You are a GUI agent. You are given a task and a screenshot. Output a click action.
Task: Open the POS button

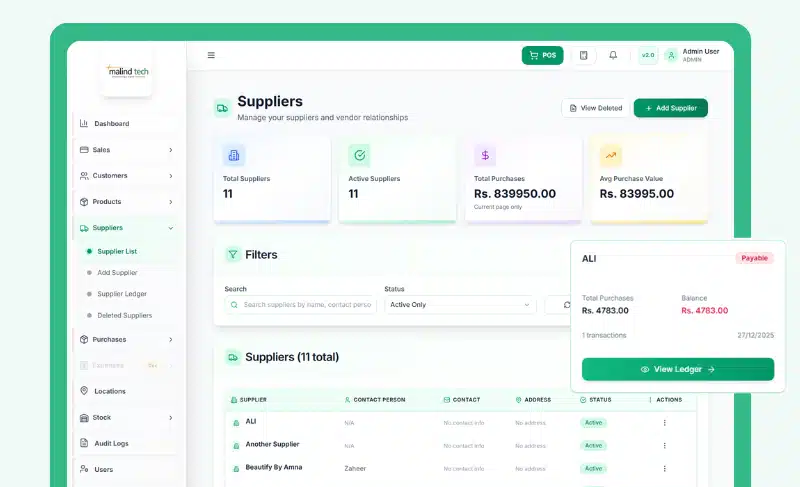pos(542,55)
